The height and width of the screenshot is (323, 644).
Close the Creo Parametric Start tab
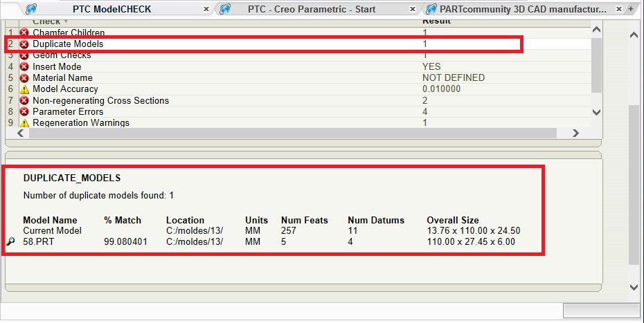(413, 9)
